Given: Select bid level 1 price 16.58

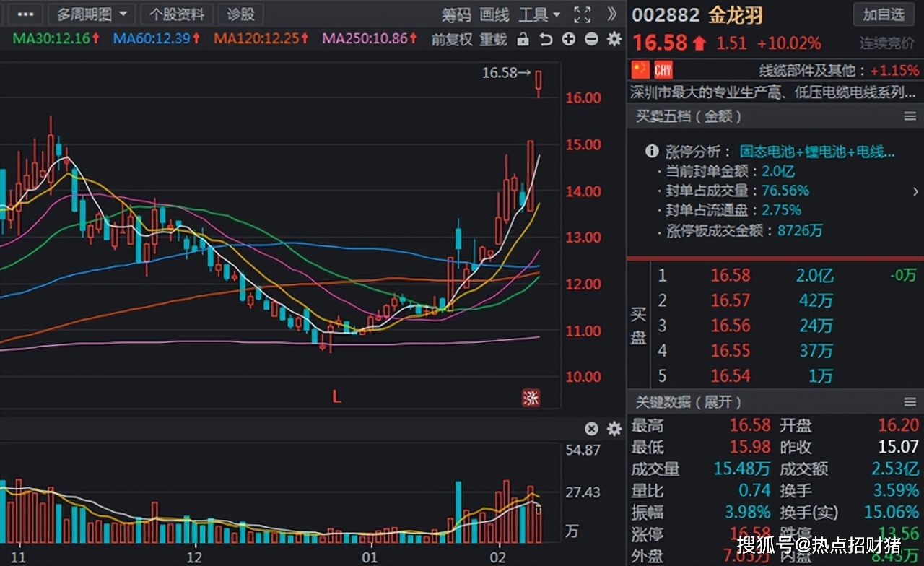Looking at the screenshot, I should (731, 275).
